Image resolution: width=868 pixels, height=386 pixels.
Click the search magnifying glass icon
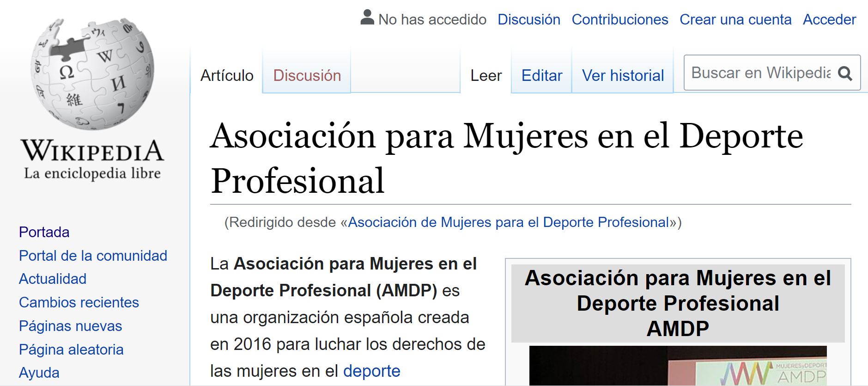click(x=845, y=73)
